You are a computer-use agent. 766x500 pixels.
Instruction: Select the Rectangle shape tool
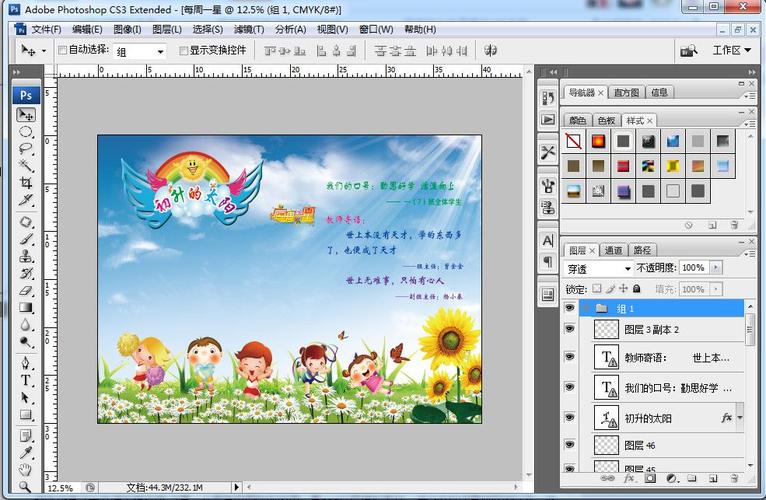tap(26, 415)
